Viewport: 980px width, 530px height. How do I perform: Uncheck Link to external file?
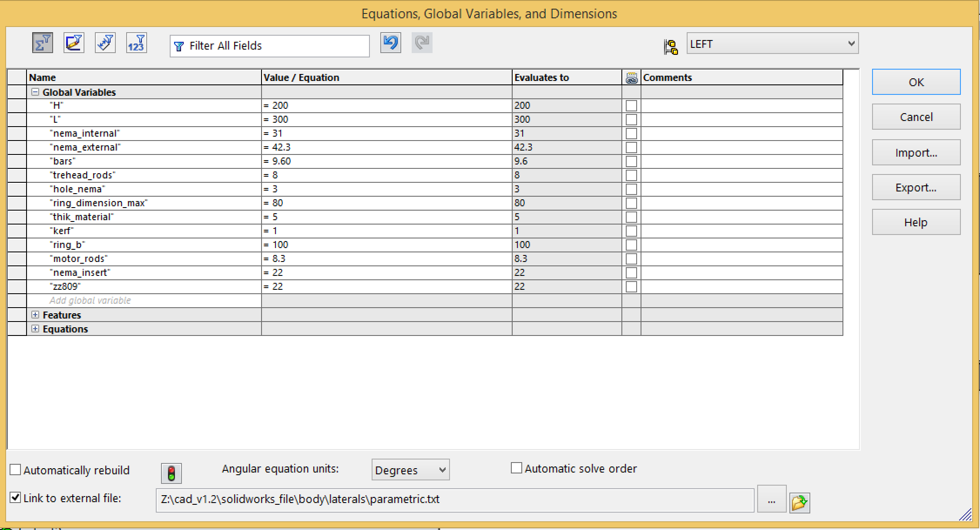click(15, 498)
